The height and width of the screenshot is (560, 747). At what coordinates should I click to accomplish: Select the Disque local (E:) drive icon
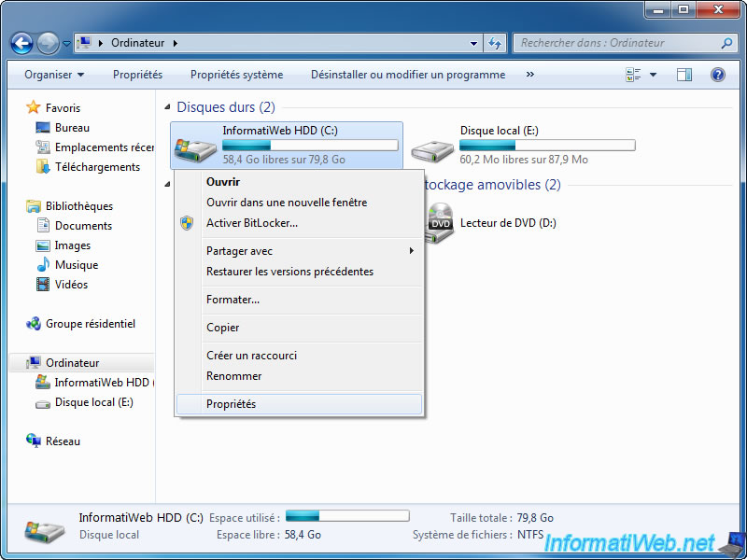pyautogui.click(x=433, y=146)
